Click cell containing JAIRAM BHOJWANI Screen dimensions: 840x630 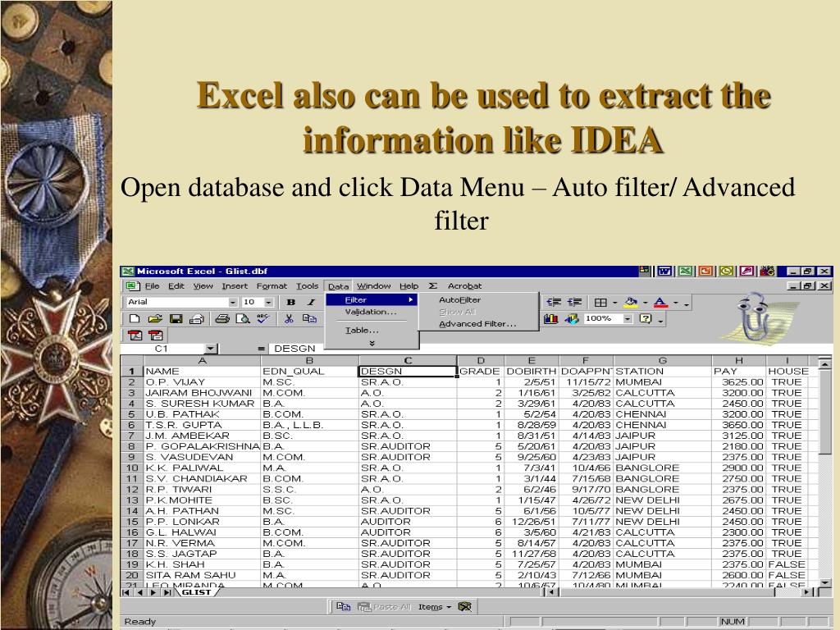(x=202, y=393)
